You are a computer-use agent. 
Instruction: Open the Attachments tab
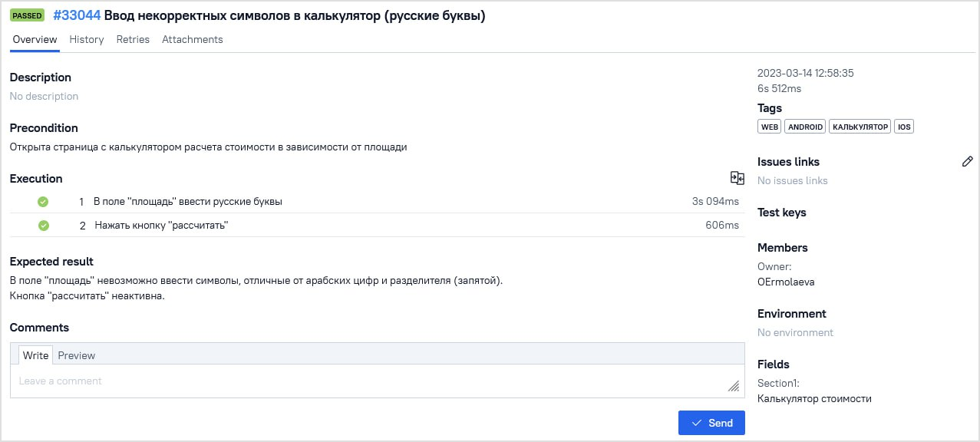(x=192, y=39)
